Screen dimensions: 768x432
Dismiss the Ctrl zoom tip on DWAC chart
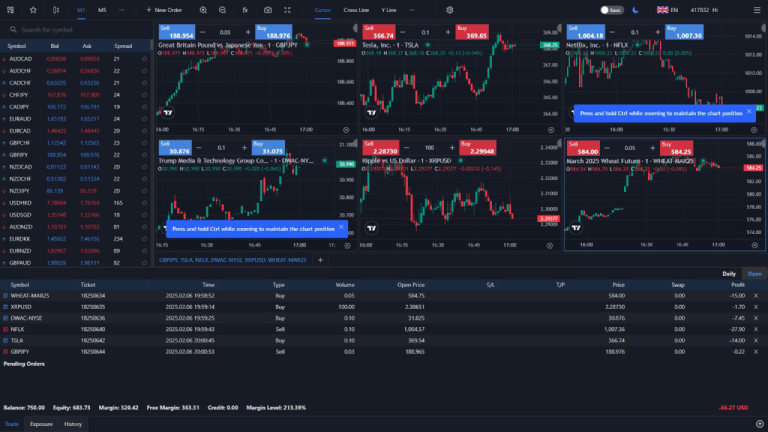[x=341, y=227]
